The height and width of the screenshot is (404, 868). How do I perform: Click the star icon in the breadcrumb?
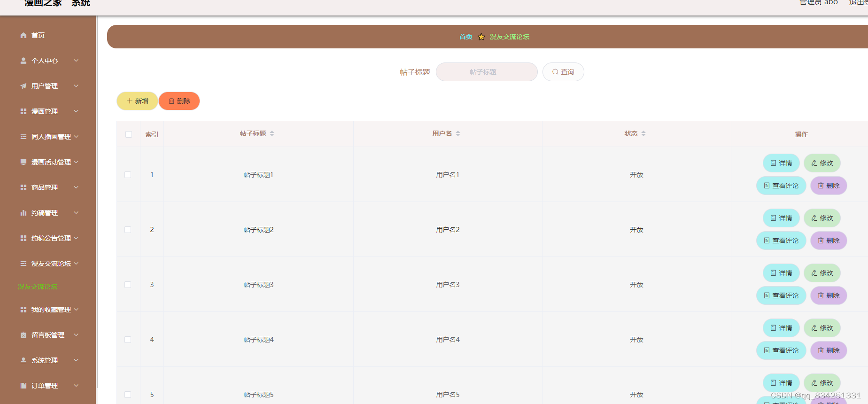(x=481, y=37)
